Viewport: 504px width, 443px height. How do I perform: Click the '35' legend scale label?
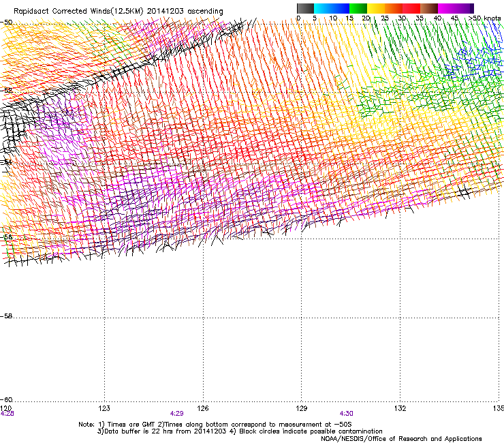420,18
